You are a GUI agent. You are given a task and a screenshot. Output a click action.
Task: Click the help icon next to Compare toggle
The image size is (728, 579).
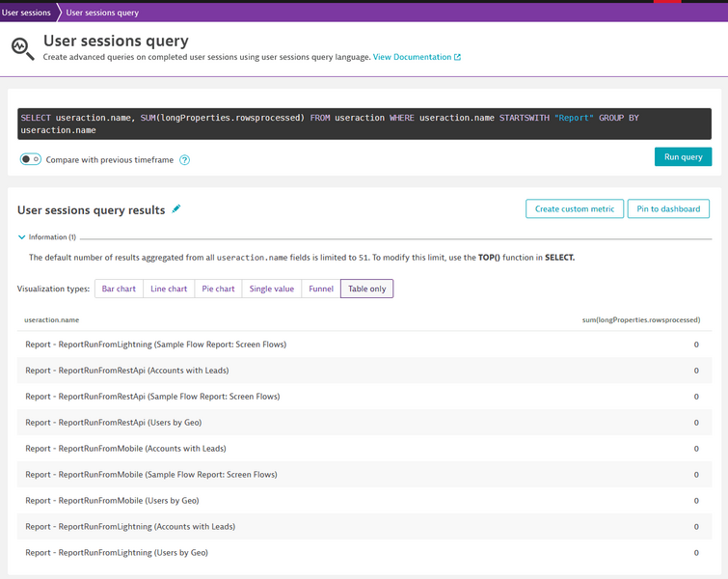185,160
